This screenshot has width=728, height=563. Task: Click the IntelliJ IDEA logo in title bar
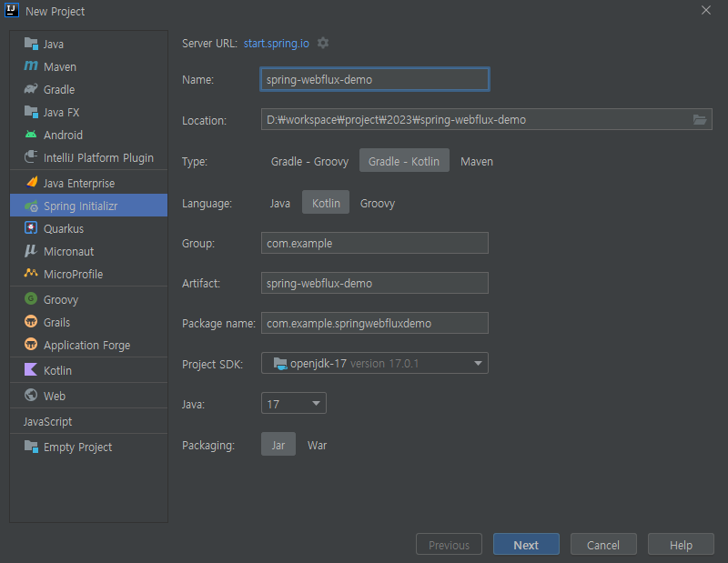(x=12, y=10)
